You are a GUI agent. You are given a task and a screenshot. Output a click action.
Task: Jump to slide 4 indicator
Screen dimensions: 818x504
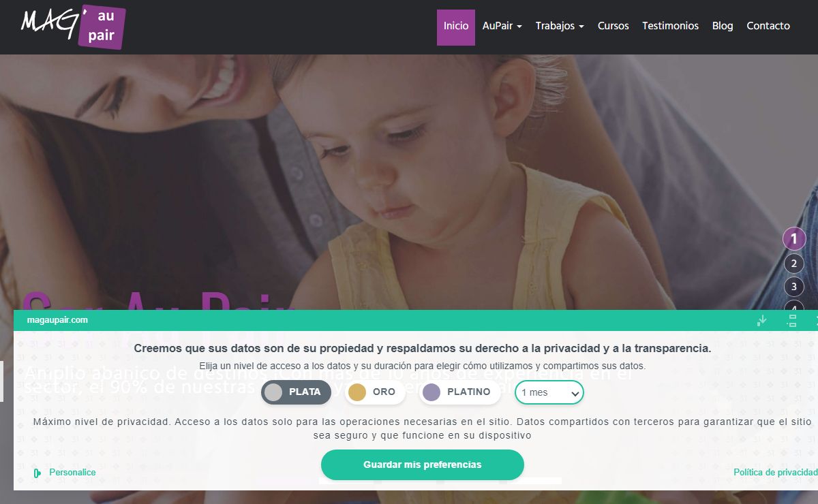click(x=794, y=306)
